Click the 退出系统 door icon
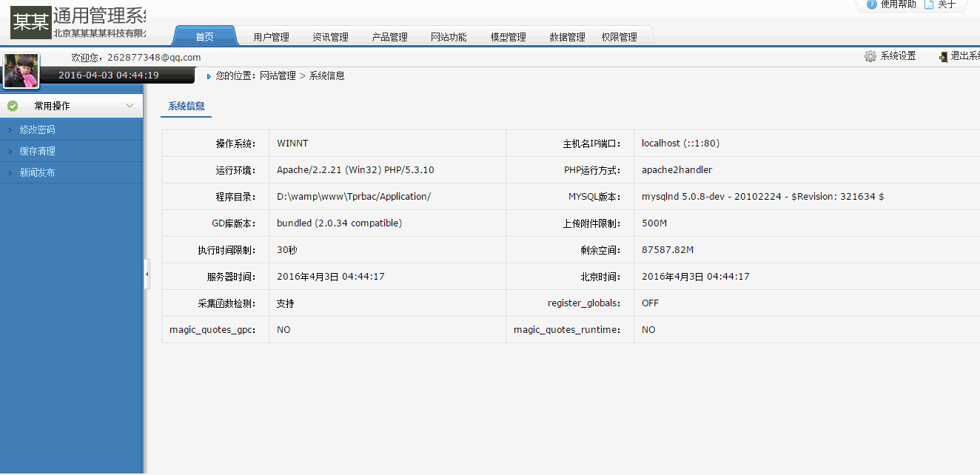Viewport: 980px width, 475px height. pos(943,57)
